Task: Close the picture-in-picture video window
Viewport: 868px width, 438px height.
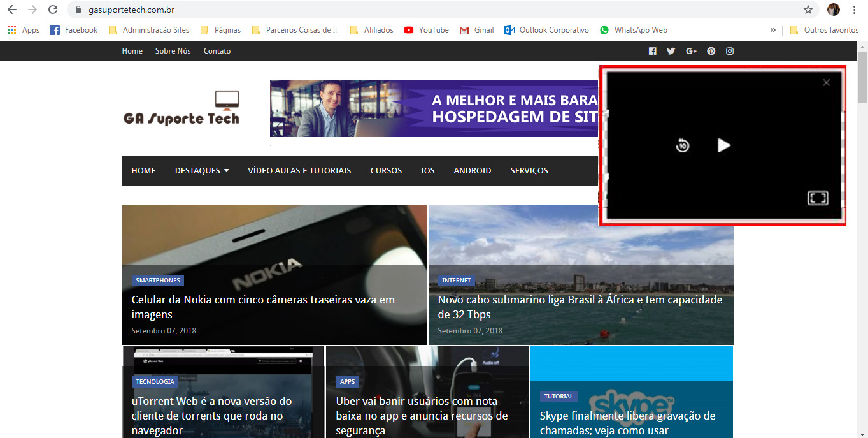Action: click(x=827, y=82)
